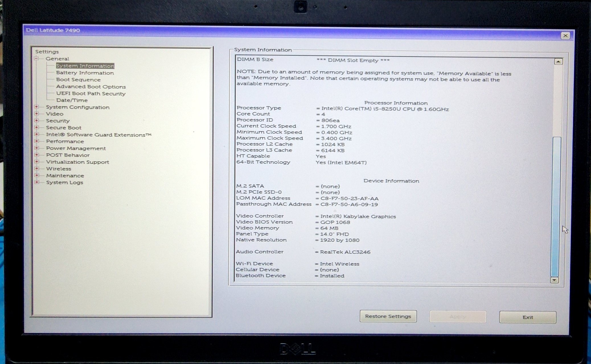This screenshot has height=364, width=591.
Task: Click the 64-Bit Technology value
Action: click(341, 163)
